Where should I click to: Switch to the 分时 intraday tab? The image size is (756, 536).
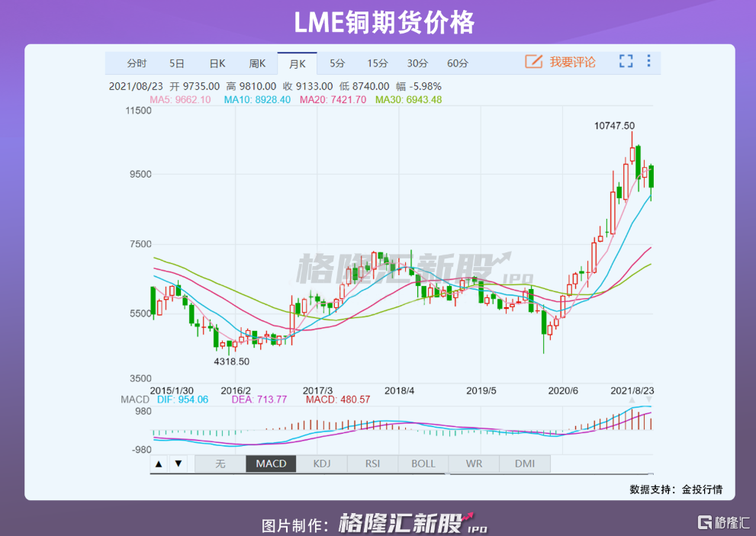137,63
